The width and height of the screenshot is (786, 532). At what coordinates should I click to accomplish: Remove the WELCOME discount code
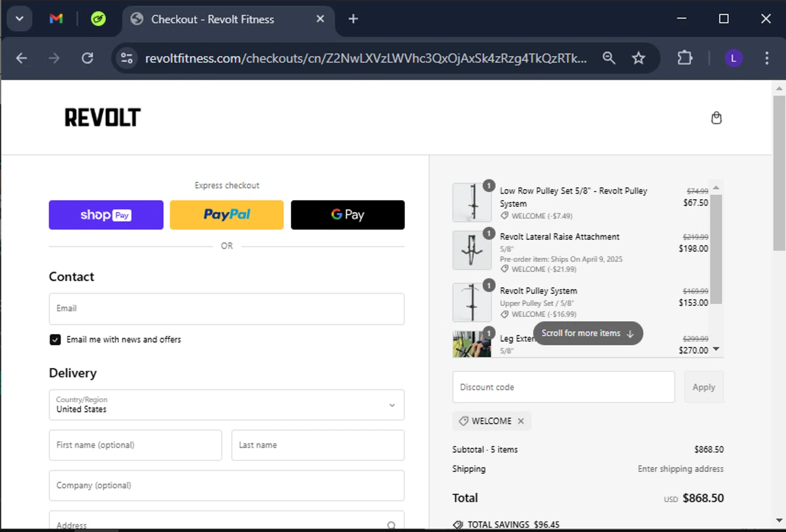521,421
